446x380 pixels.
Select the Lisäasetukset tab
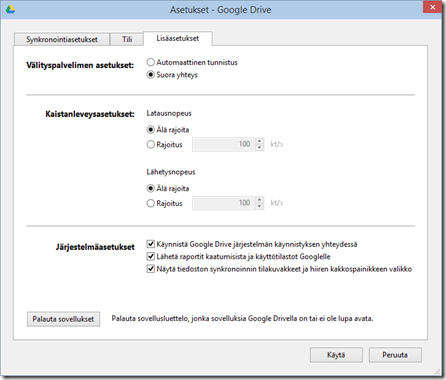click(x=178, y=38)
